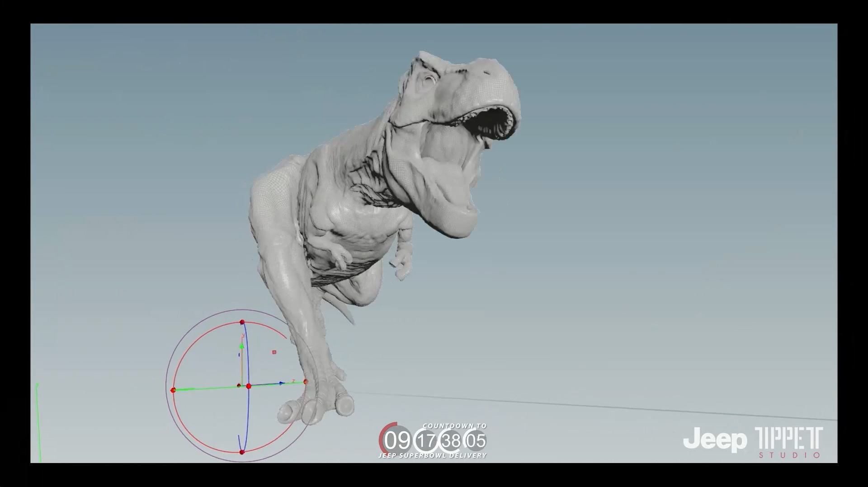Click the green Y-axis arrow of the manipulator
The width and height of the screenshot is (868, 487).
pos(242,346)
